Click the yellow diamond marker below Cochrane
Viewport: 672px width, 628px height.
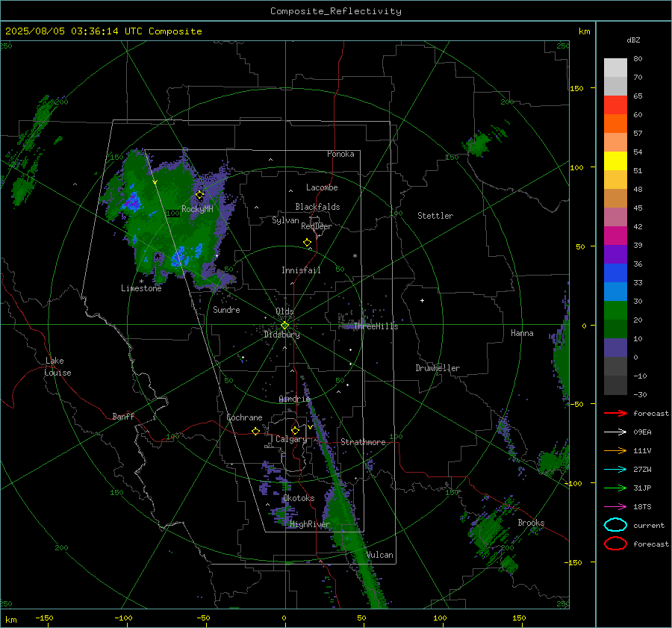coord(256,432)
